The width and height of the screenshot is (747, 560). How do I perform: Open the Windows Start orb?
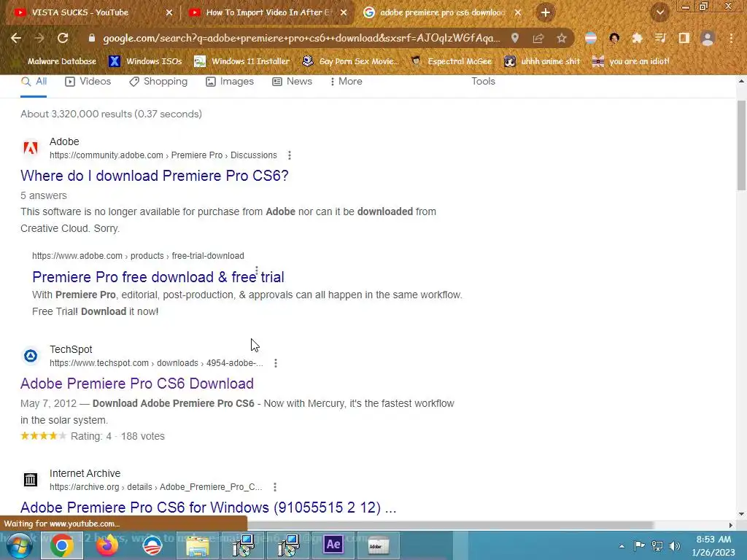[19, 545]
